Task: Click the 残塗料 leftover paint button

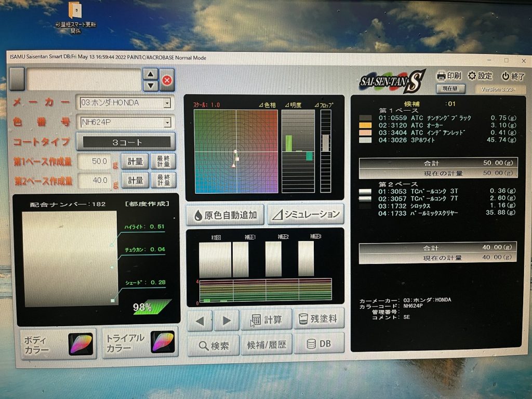Action: (318, 319)
